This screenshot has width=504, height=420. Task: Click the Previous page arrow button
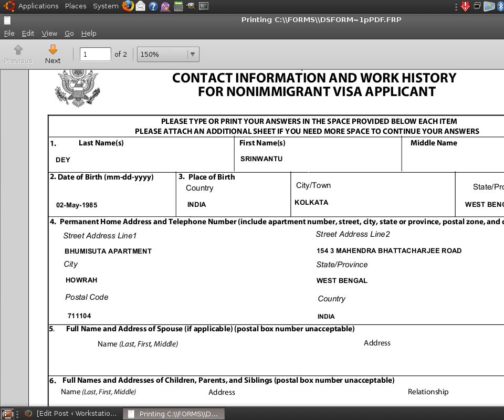pyautogui.click(x=18, y=54)
